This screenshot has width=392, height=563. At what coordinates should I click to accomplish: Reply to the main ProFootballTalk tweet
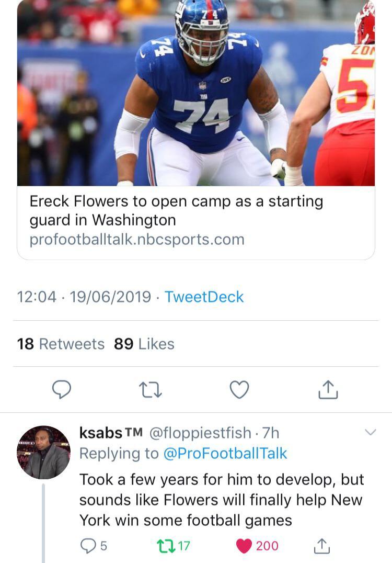[x=62, y=389]
